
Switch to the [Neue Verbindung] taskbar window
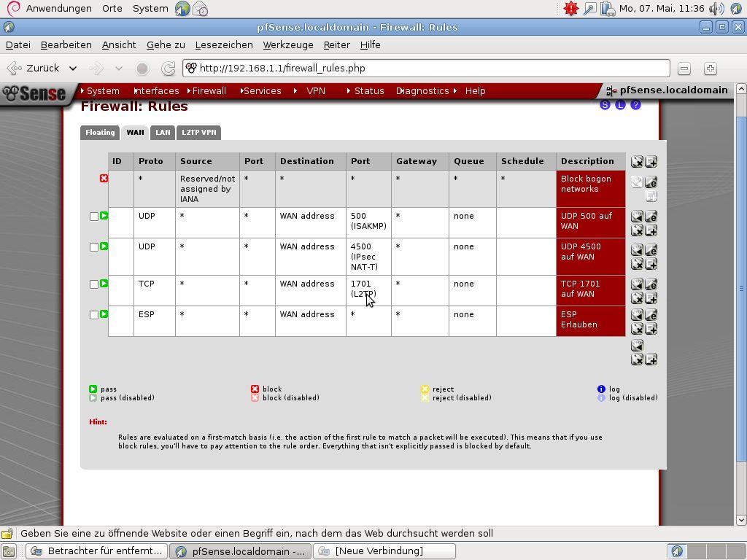click(384, 551)
